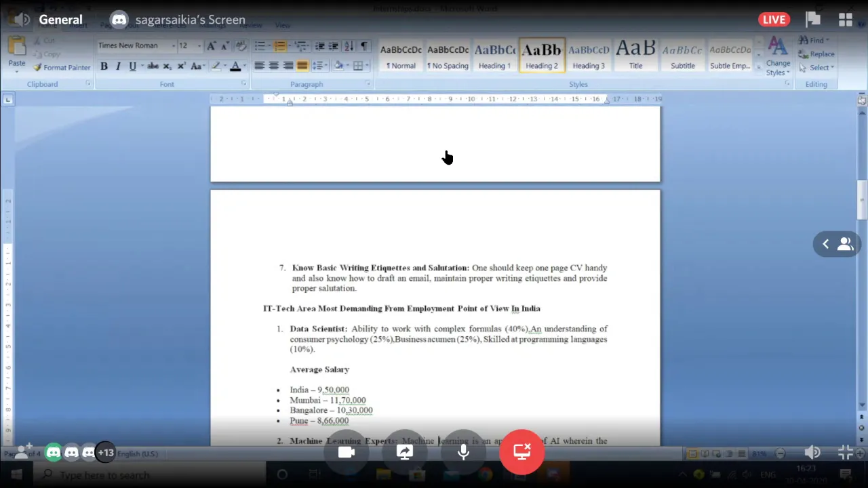Exit fullscreen in the Discord stream

point(845,453)
